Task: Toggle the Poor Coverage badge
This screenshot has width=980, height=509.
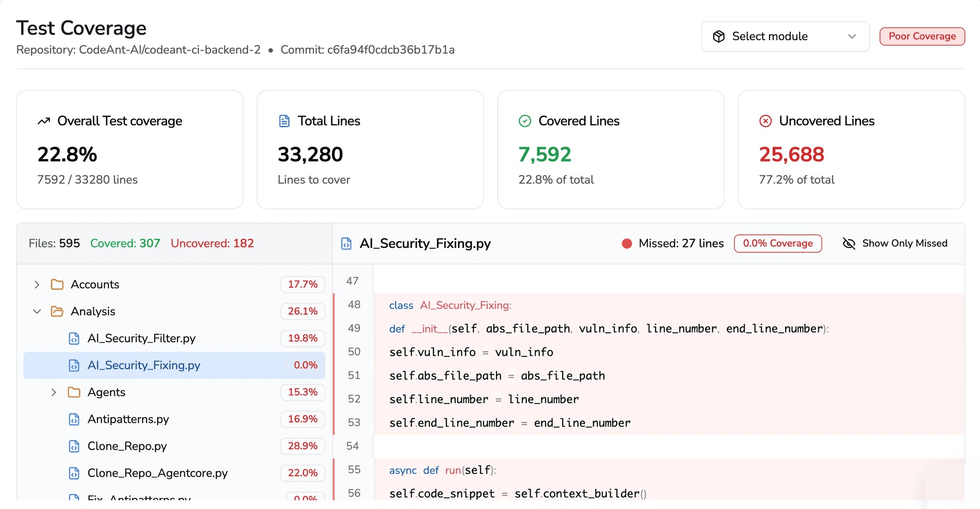Action: [x=922, y=36]
